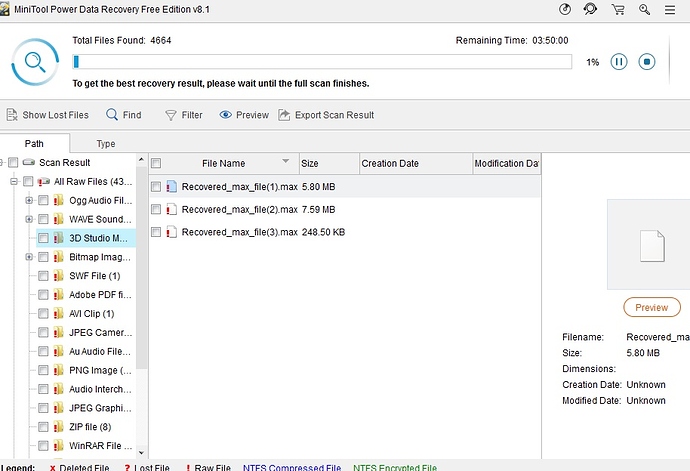Check Recovered_max_file(3).max checkbox
This screenshot has width=690, height=471.
point(156,232)
